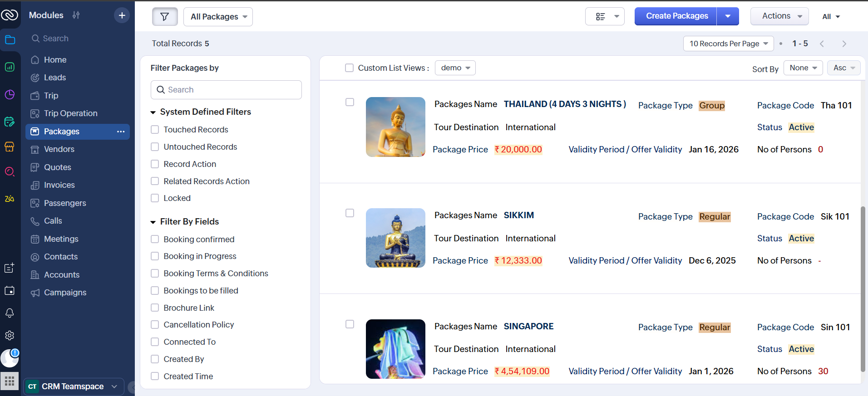868x396 pixels.
Task: Open the Leads module
Action: click(54, 78)
